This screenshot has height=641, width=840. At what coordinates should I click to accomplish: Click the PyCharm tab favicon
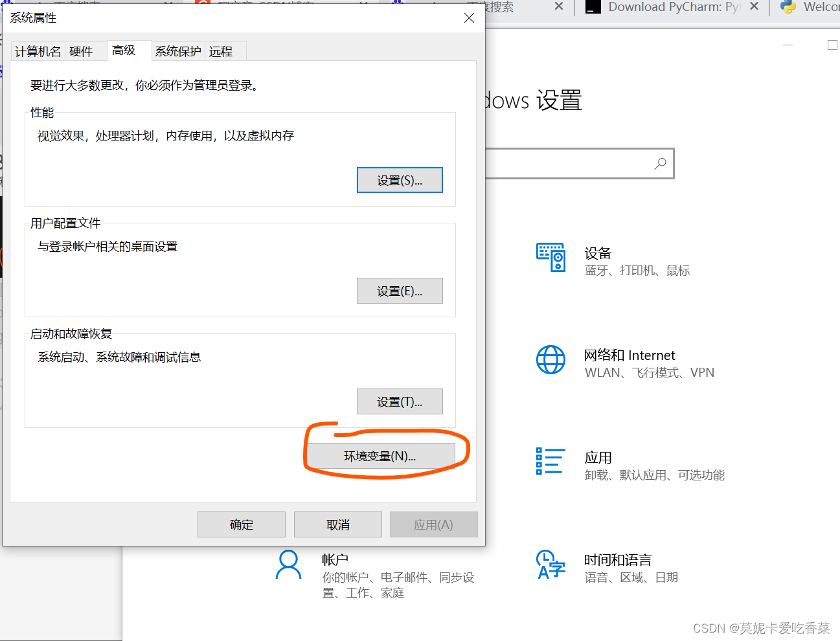(593, 6)
